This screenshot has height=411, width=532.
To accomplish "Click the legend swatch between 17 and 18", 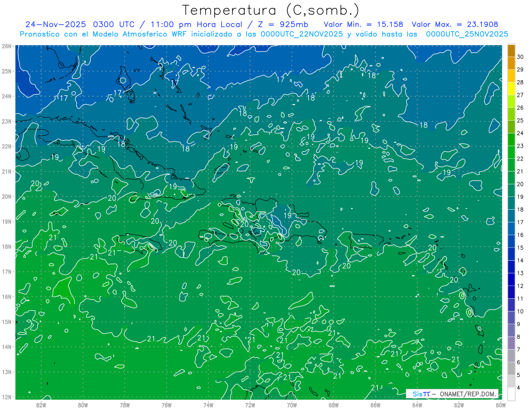I will click(x=511, y=216).
